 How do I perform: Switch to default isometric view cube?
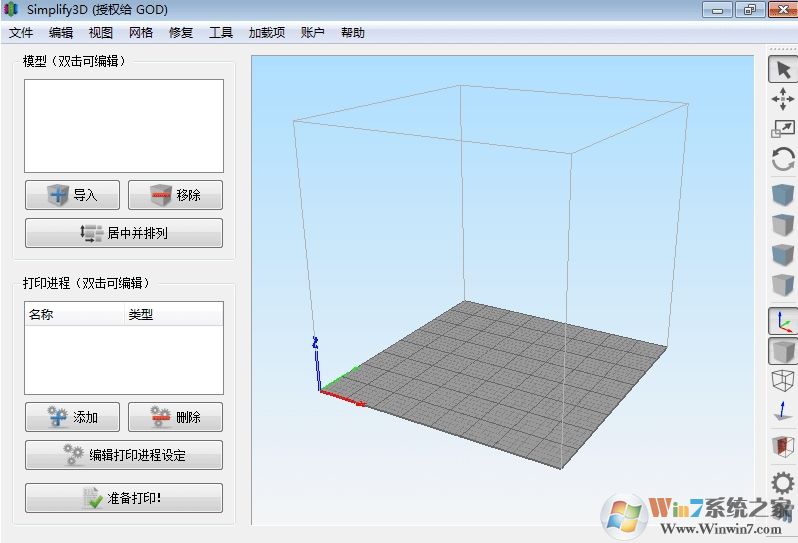783,194
